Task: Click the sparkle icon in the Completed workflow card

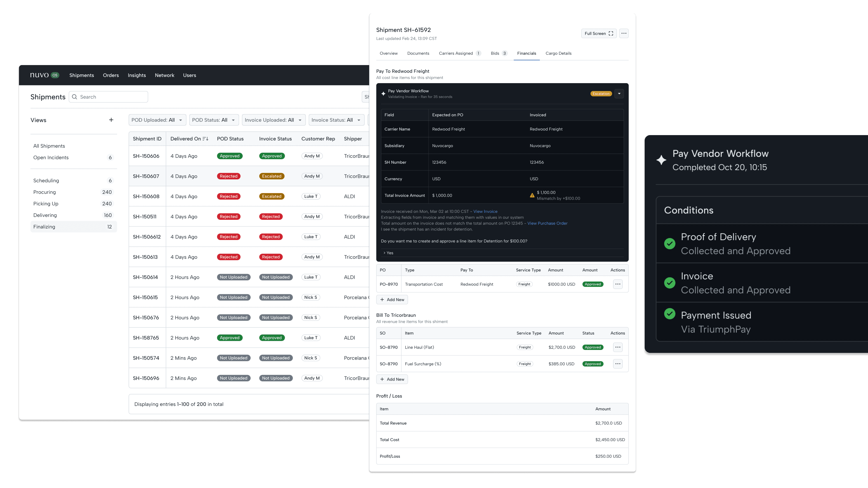Action: 661,160
